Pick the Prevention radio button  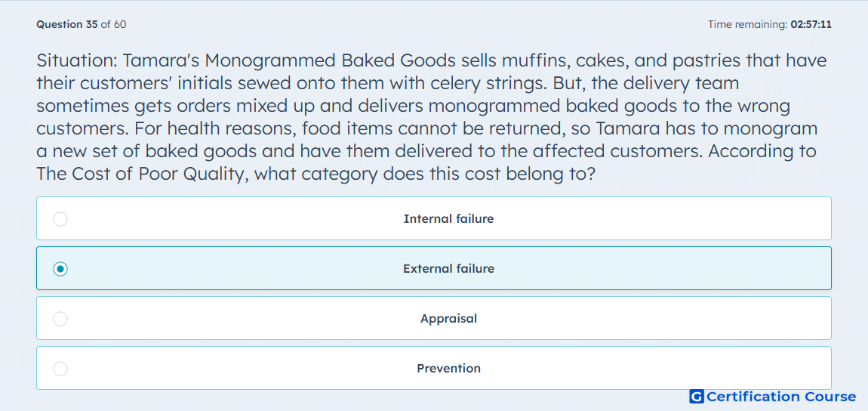pos(60,369)
